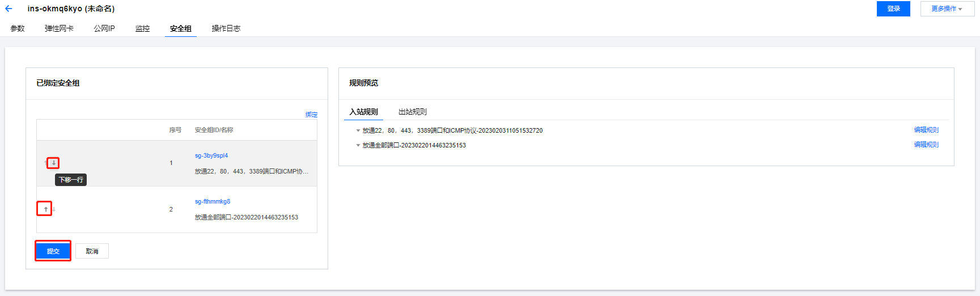The height and width of the screenshot is (296, 980).
Task: Switch to the 弹性网卡 tab
Action: coord(59,28)
